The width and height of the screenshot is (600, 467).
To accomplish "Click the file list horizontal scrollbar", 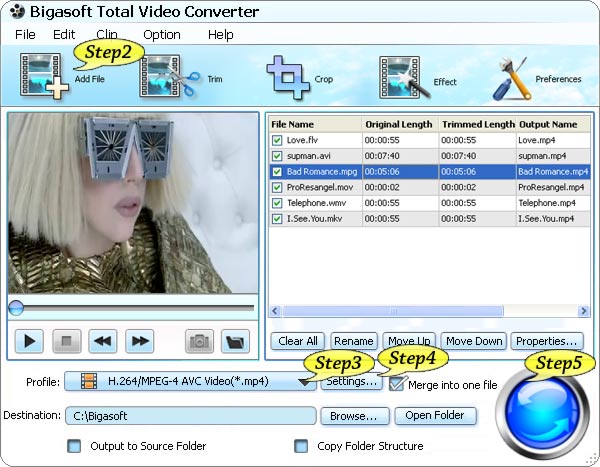I will pyautogui.click(x=393, y=311).
